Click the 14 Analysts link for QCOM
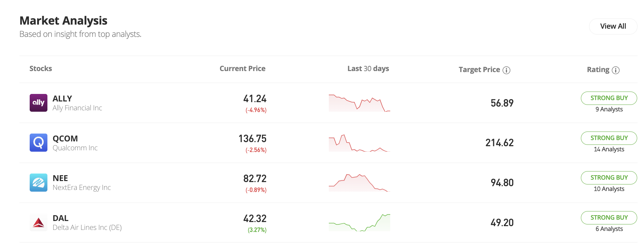This screenshot has width=644, height=248. pyautogui.click(x=609, y=149)
